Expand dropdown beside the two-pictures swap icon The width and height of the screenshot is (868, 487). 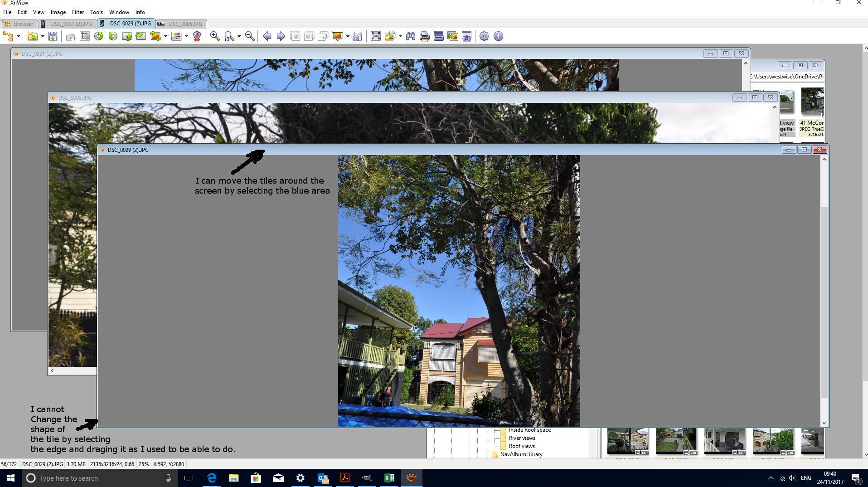[165, 36]
